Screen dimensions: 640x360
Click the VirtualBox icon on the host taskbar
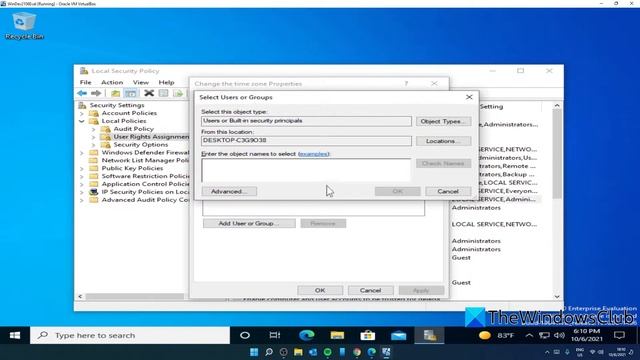click(386, 352)
